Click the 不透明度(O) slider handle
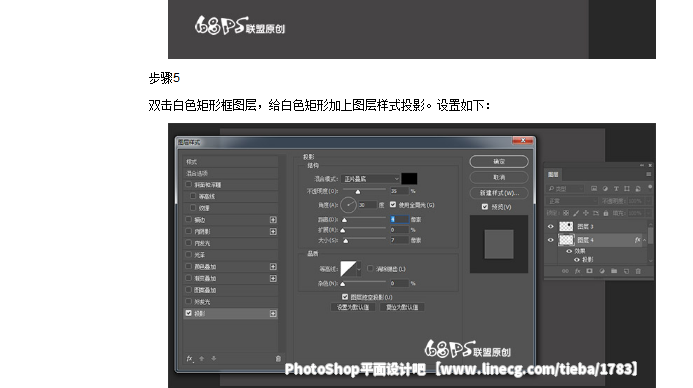This screenshot has height=388, width=693. (x=358, y=192)
